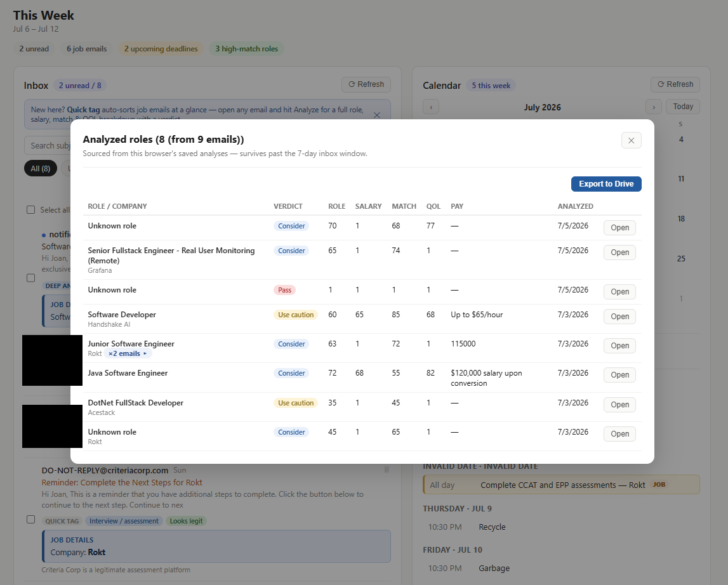Viewport: 728px width, 585px height.
Task: Click the Use caution verdict for Handshake AI
Action: pos(296,315)
